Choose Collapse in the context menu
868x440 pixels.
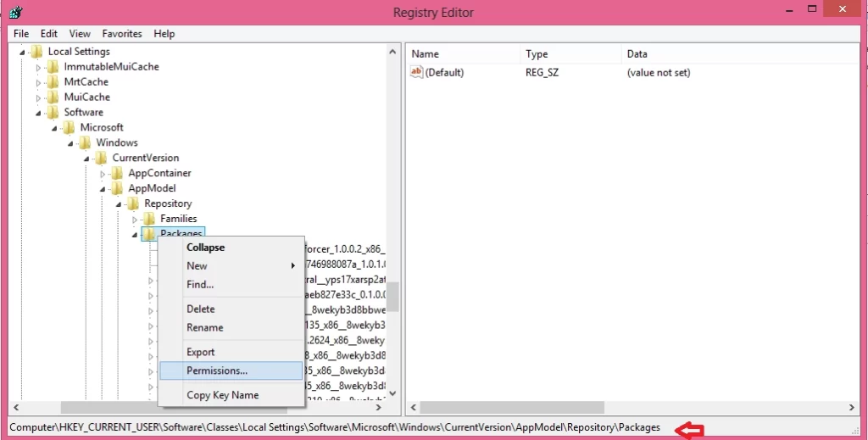coord(231,248)
